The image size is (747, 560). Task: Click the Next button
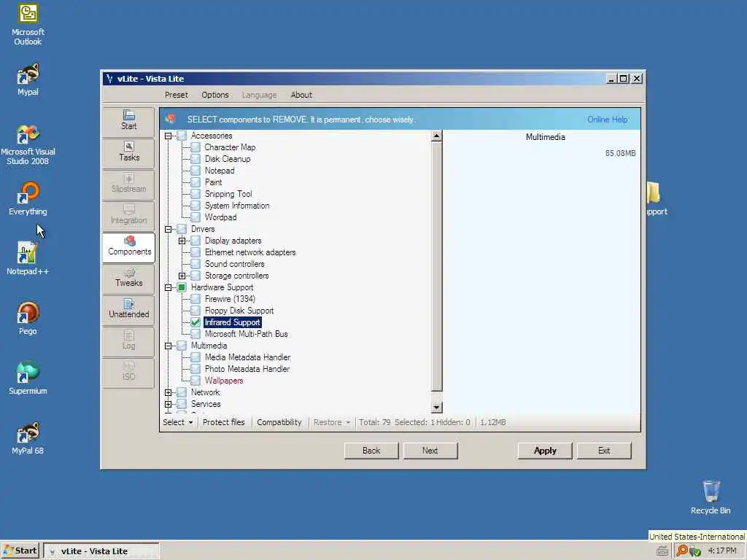coord(430,451)
